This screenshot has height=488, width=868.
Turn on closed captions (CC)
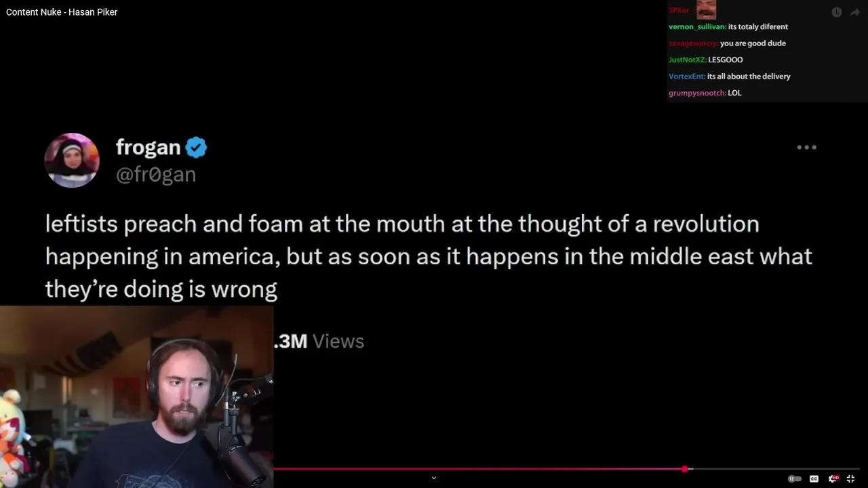pyautogui.click(x=814, y=479)
